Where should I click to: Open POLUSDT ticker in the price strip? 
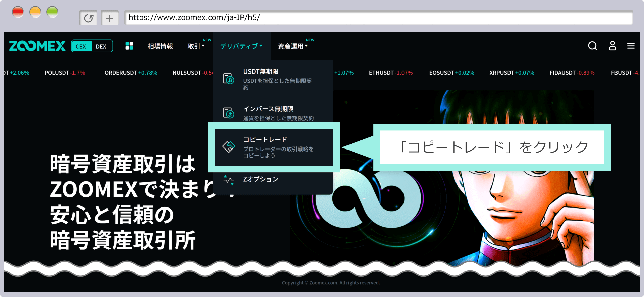point(65,73)
